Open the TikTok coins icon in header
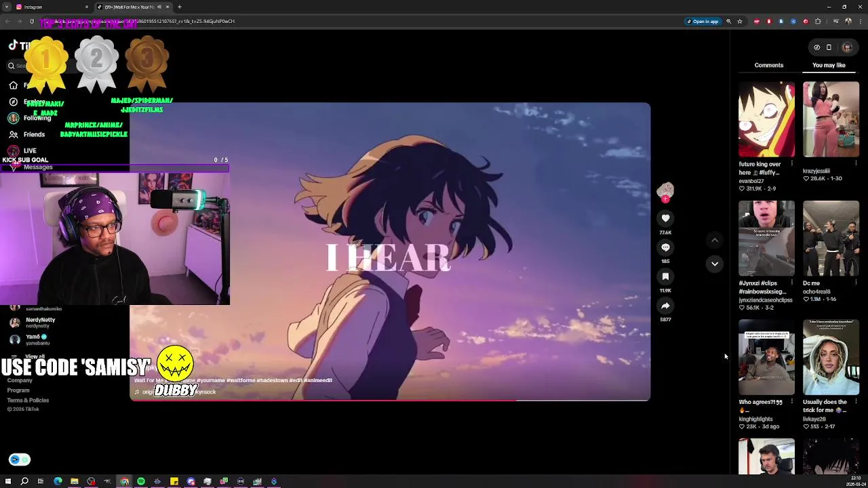The width and height of the screenshot is (868, 488). coord(817,47)
